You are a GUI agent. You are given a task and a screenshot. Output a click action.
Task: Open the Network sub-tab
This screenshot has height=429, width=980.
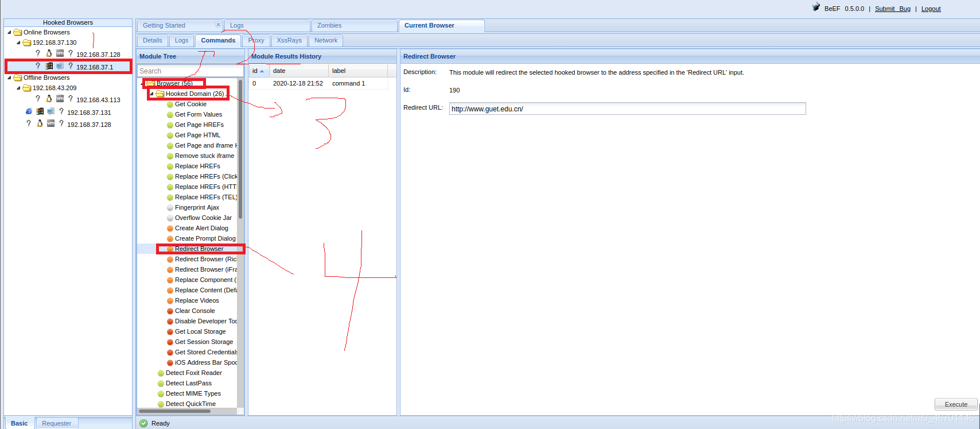click(326, 40)
